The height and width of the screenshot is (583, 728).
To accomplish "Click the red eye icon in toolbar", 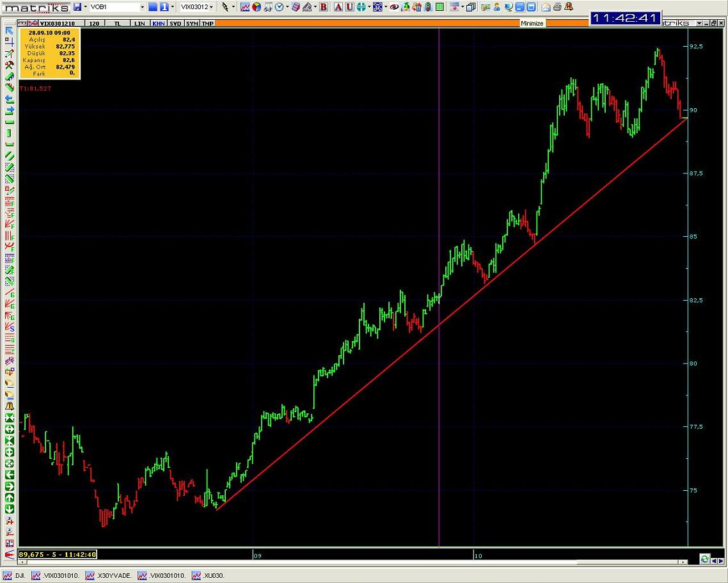I will [394, 7].
